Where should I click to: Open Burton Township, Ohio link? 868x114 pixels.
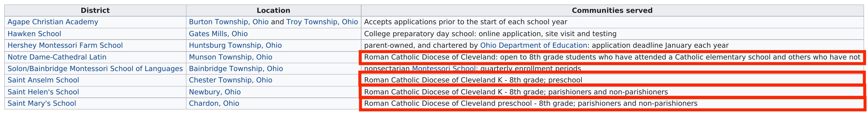[229, 22]
